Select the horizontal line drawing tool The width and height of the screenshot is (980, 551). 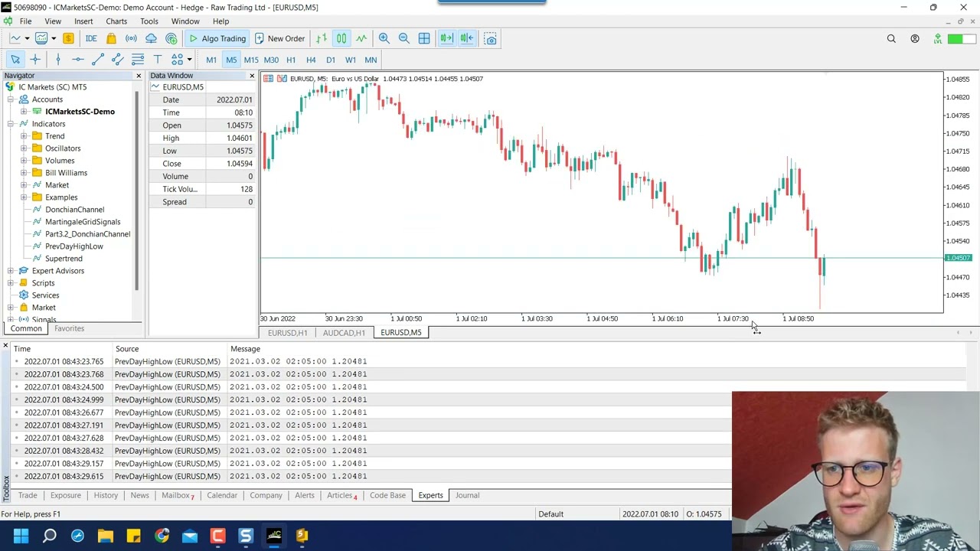[x=78, y=60]
